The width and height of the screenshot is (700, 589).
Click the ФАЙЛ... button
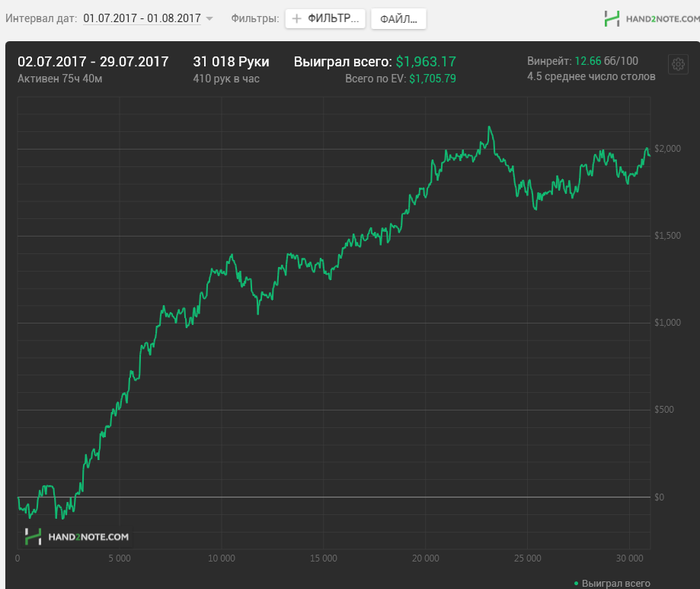pyautogui.click(x=398, y=19)
